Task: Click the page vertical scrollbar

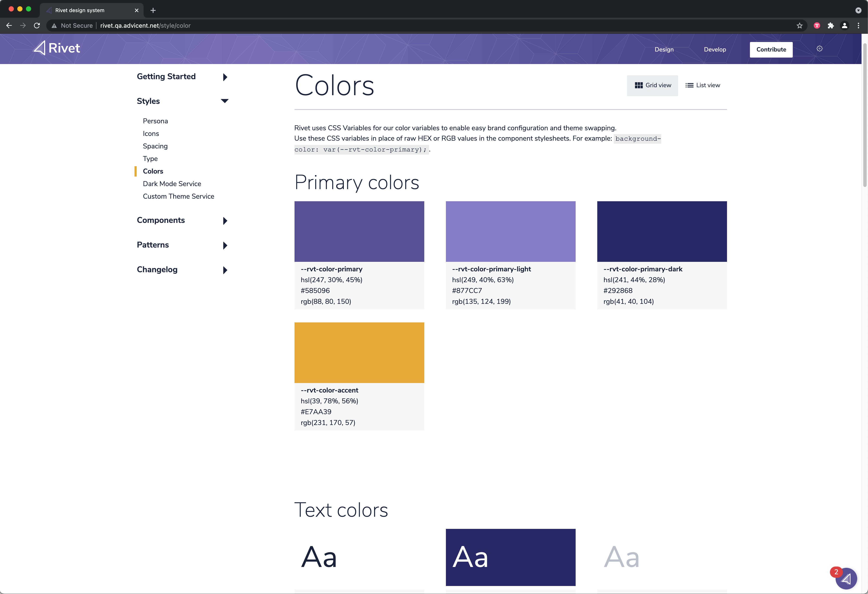Action: tap(865, 115)
